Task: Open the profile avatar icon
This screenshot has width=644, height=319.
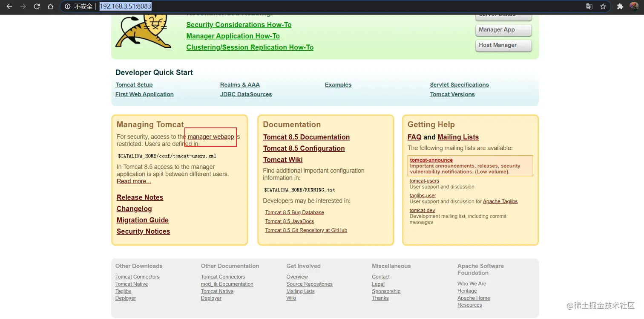Action: tap(634, 6)
